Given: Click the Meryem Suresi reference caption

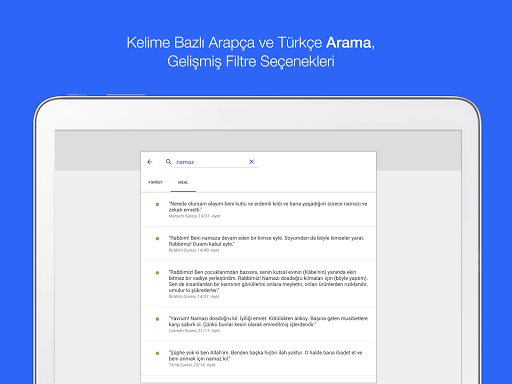Looking at the screenshot, I should coord(194,216).
